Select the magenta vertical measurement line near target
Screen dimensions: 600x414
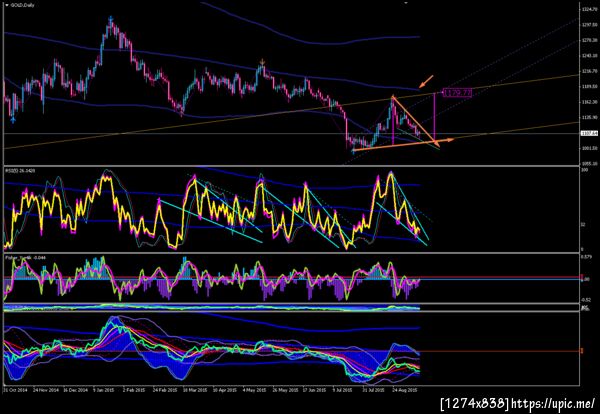[x=435, y=117]
